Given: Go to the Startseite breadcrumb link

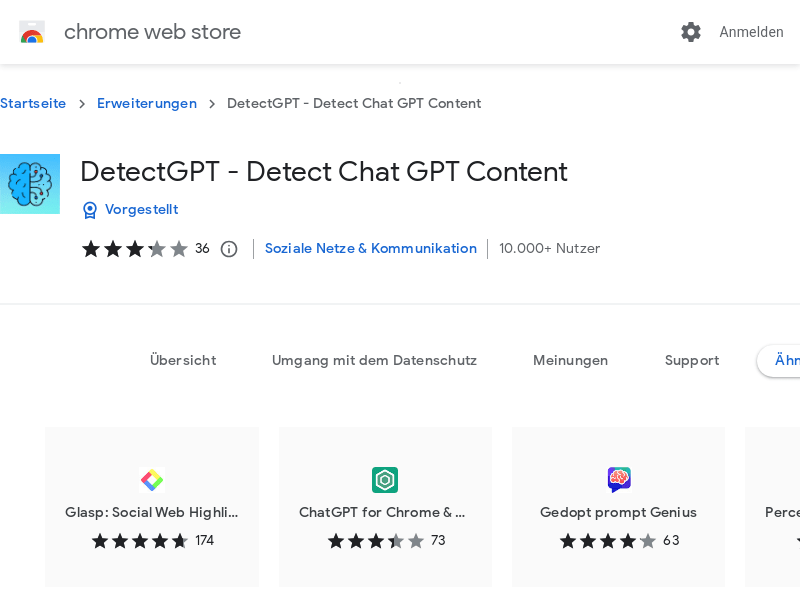Looking at the screenshot, I should 33,104.
